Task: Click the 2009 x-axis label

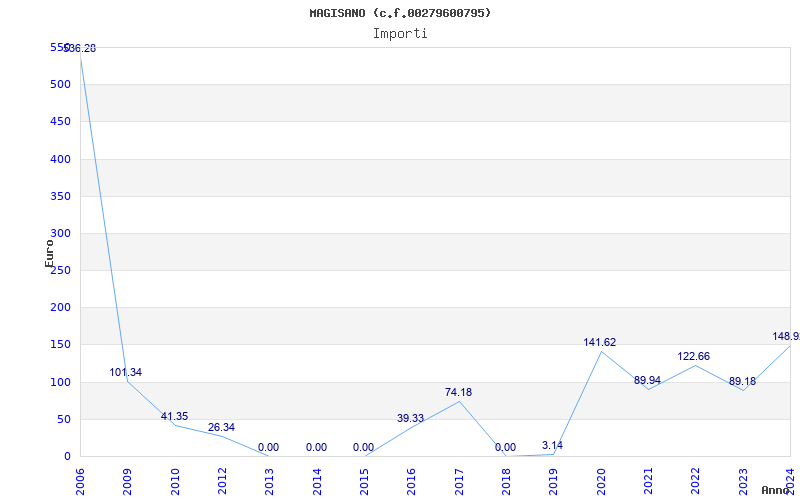Action: coord(127,482)
